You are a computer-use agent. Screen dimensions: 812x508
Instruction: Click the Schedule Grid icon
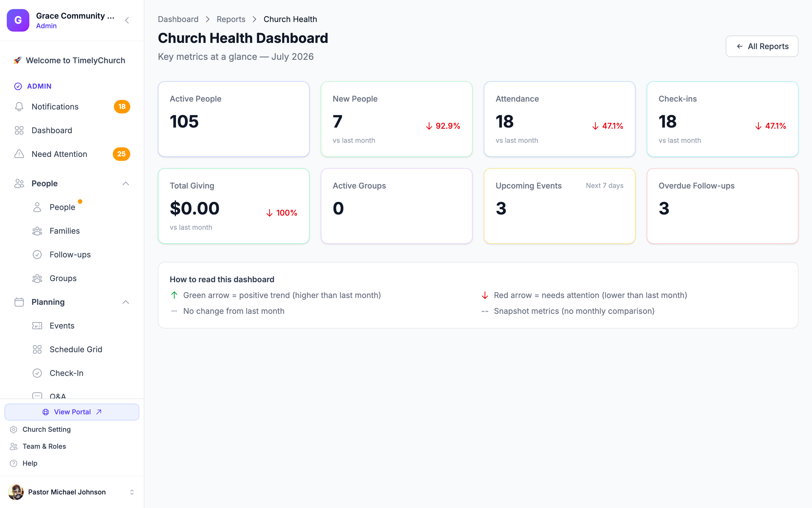click(37, 349)
